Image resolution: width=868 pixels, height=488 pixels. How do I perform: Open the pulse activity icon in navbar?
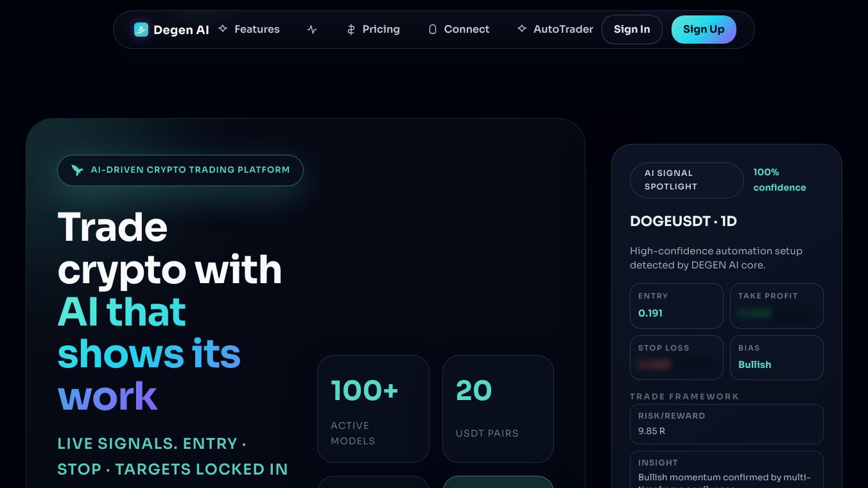coord(312,30)
